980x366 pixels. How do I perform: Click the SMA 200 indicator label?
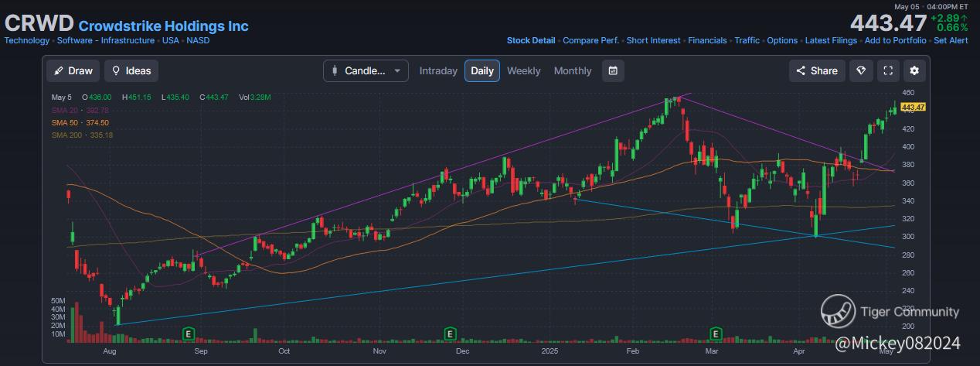[83, 135]
